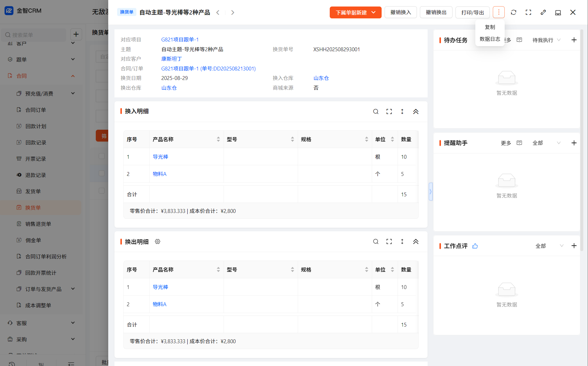
Task: Click the right panel vertical scrollbar
Action: pyautogui.click(x=582, y=140)
